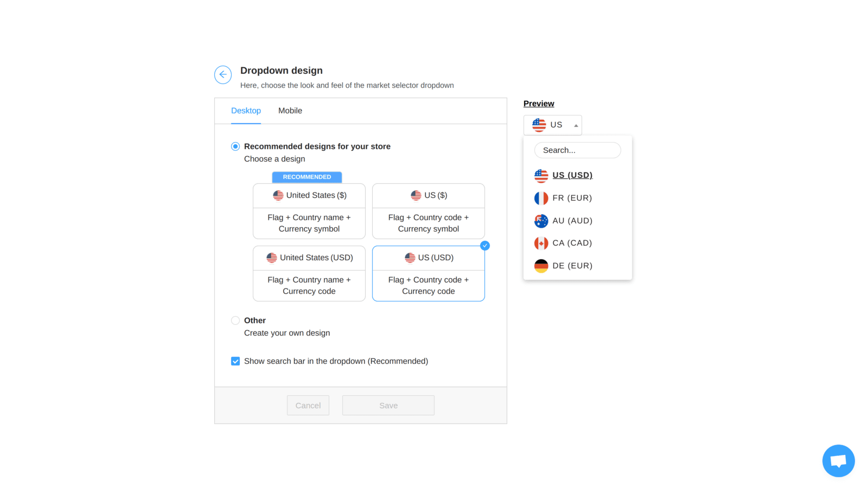Switch to the Mobile tab
This screenshot has width=868, height=488.
tap(290, 111)
